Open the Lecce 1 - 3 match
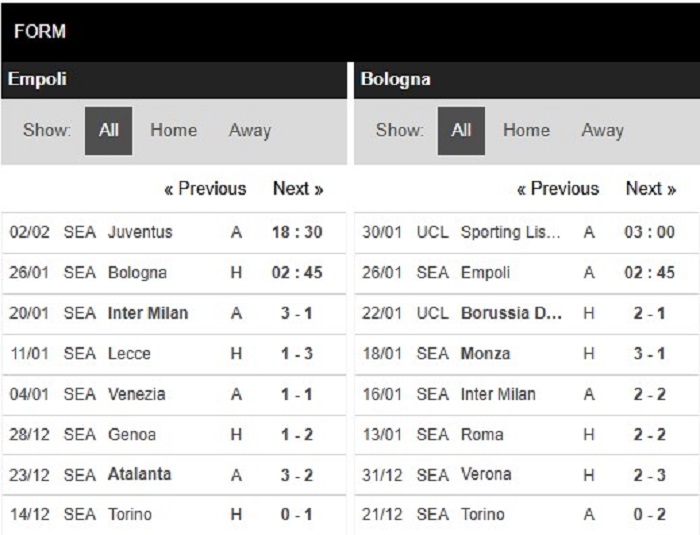 174,354
